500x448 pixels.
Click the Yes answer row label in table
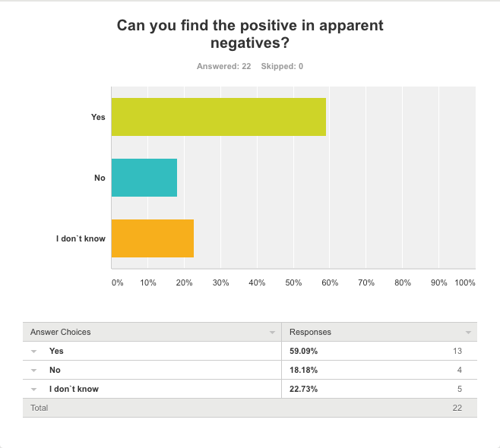point(56,351)
